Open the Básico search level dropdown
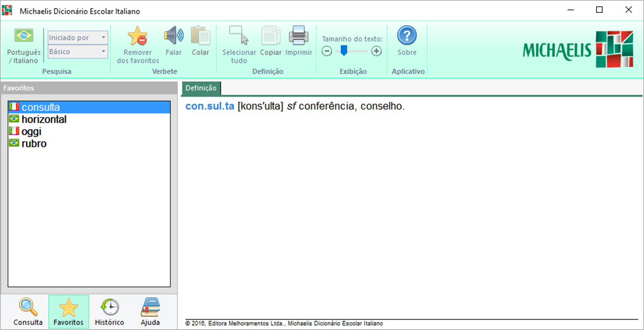This screenshot has width=644, height=330. (x=78, y=51)
